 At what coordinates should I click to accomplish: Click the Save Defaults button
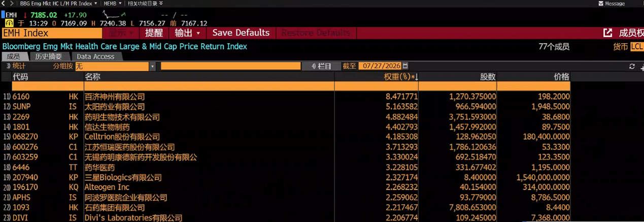[241, 33]
